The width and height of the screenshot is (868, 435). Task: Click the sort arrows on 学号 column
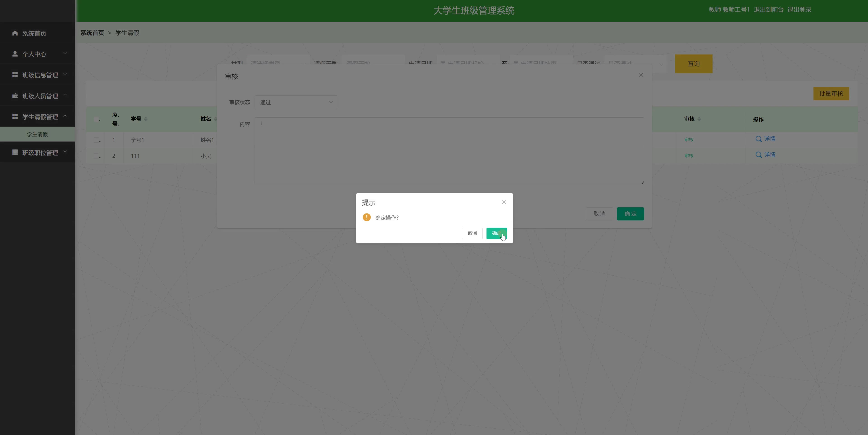coord(145,119)
